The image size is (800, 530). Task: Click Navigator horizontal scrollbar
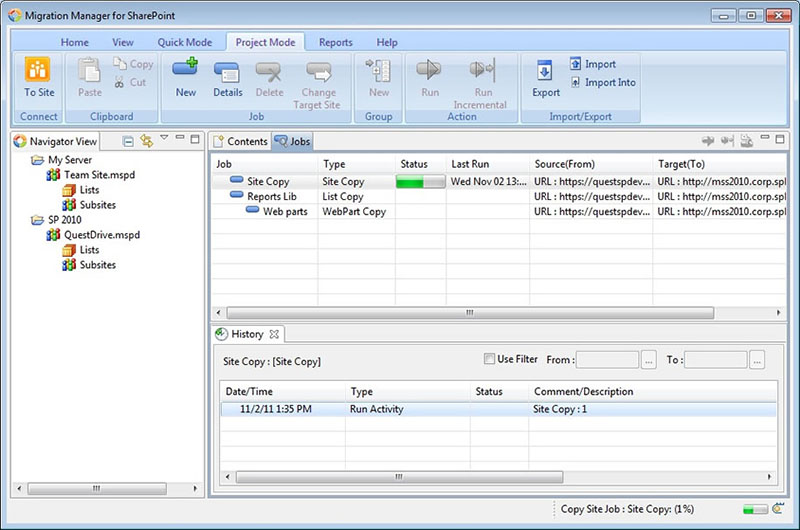tap(97, 489)
